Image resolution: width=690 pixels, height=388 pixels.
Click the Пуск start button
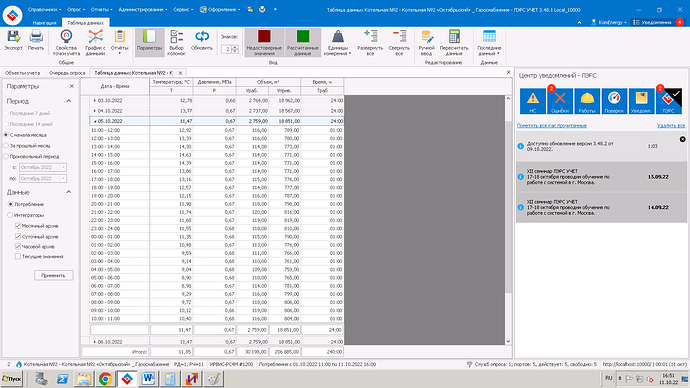(12, 379)
